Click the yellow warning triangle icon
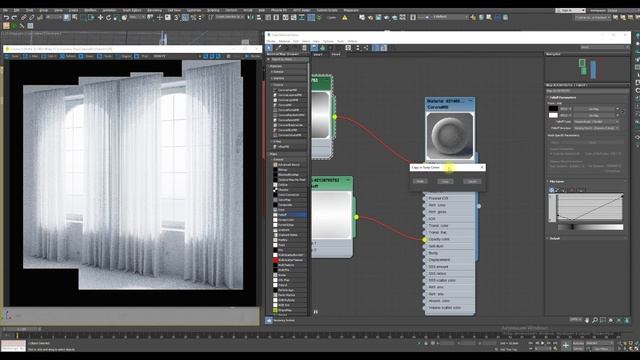 point(344,18)
